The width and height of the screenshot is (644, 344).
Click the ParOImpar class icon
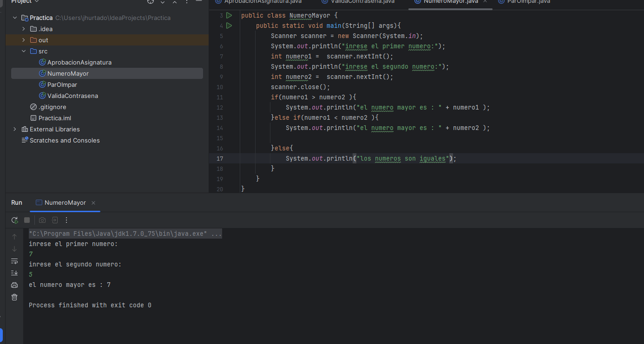(42, 84)
